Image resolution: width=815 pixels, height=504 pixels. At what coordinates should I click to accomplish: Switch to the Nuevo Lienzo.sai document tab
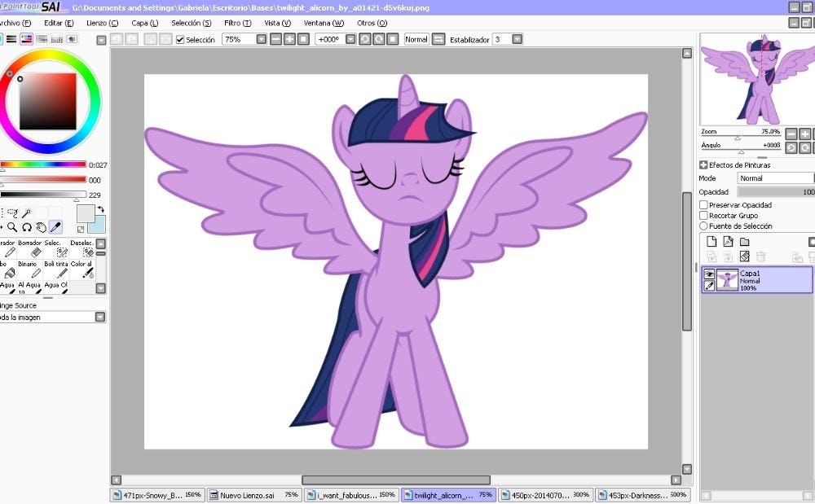tap(253, 494)
